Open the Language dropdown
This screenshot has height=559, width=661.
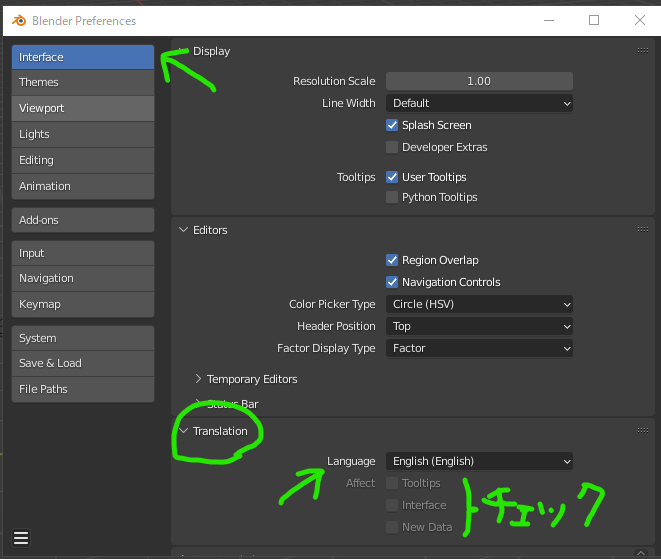click(479, 461)
